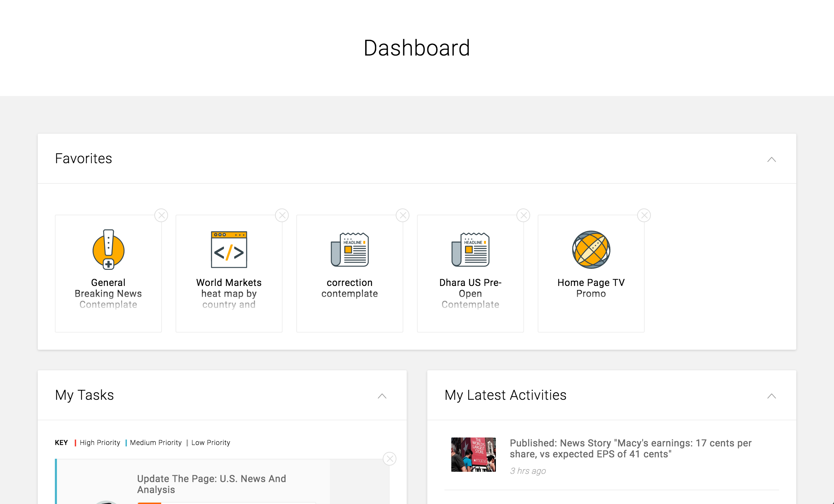Collapse the My Tasks panel
The width and height of the screenshot is (834, 504).
[x=382, y=396]
